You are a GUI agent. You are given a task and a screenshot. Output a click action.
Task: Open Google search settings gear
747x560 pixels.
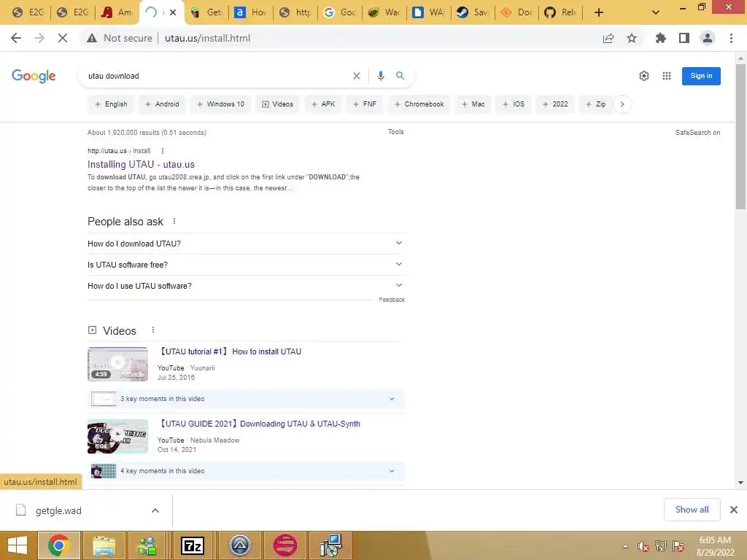coord(644,76)
